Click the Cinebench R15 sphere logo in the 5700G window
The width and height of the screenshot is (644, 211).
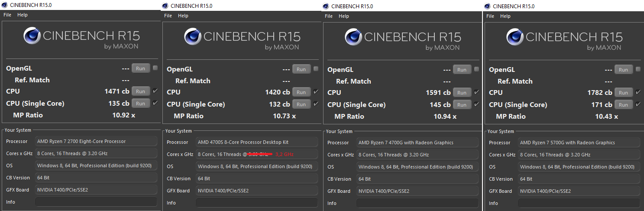515,37
